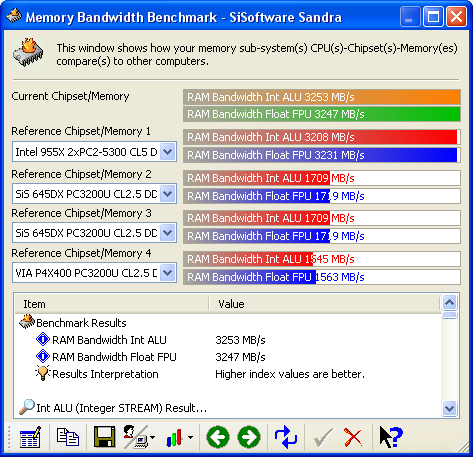Click the floppy disk Save icon

click(105, 437)
